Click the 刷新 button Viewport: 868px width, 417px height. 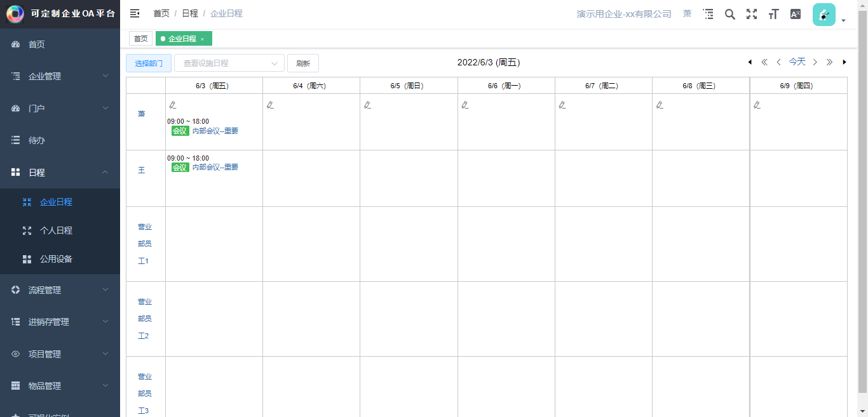coord(303,63)
